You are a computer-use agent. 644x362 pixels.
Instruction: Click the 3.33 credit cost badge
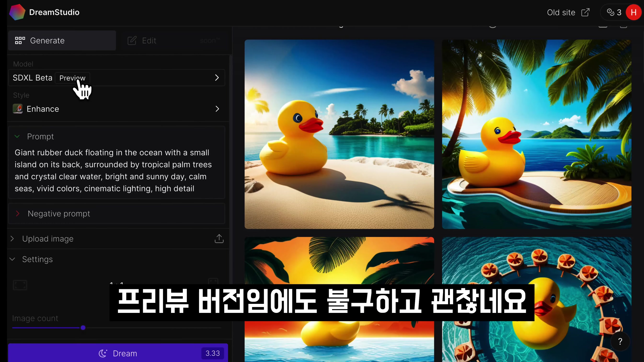213,353
